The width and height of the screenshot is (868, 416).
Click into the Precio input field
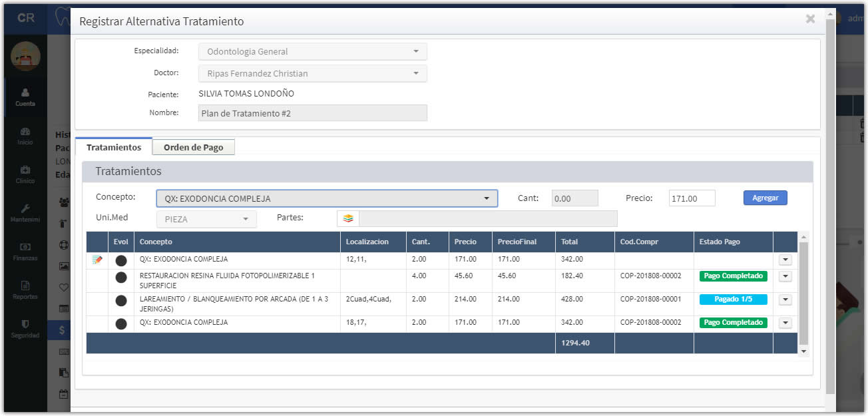tap(692, 198)
